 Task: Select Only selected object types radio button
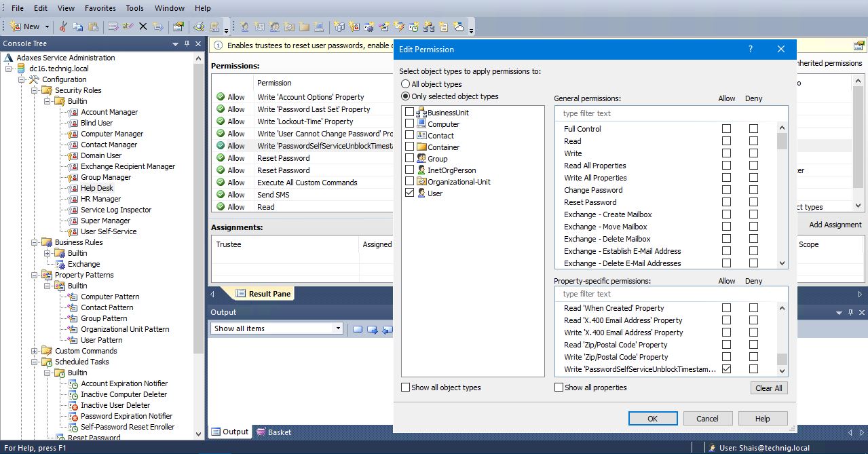coord(405,96)
